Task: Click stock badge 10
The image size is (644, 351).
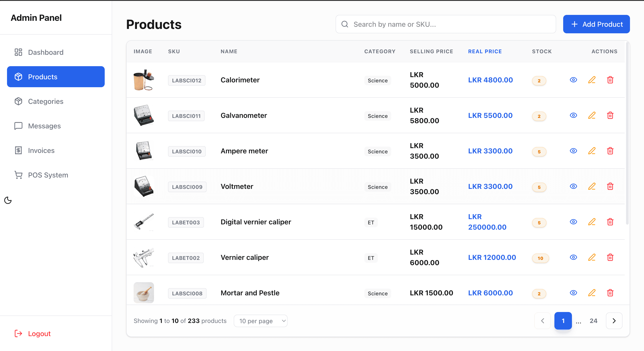Action: click(540, 258)
